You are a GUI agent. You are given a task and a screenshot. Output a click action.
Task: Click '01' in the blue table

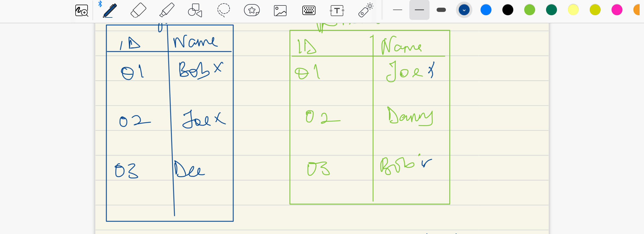(132, 72)
